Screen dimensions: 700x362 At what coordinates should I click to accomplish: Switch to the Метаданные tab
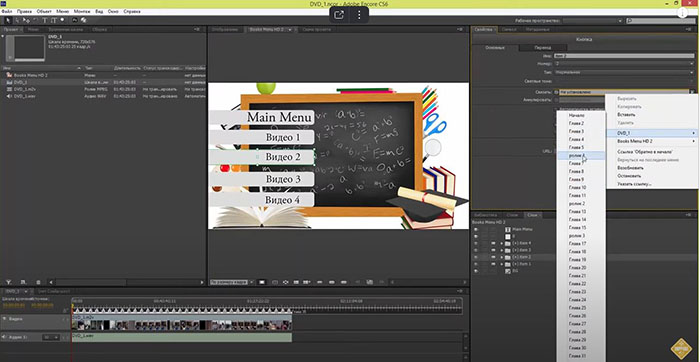tap(537, 29)
